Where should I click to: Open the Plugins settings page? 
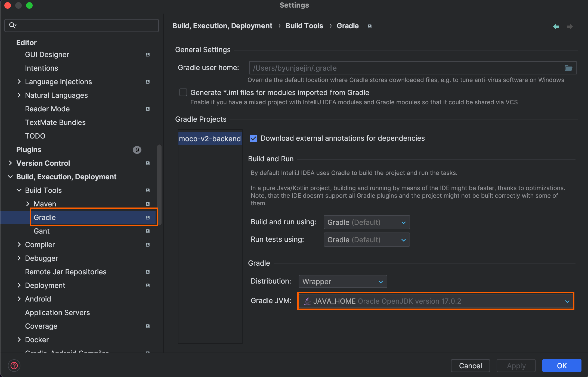coord(29,150)
